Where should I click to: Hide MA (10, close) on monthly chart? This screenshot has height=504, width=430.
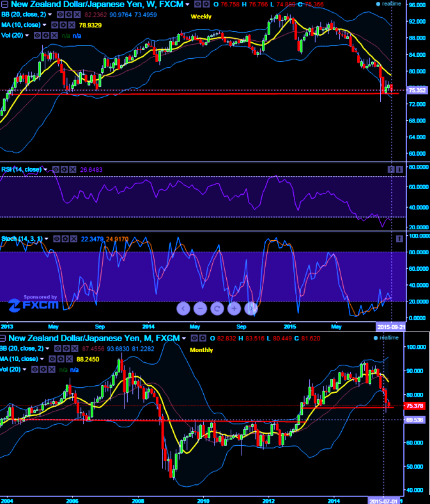[52, 359]
